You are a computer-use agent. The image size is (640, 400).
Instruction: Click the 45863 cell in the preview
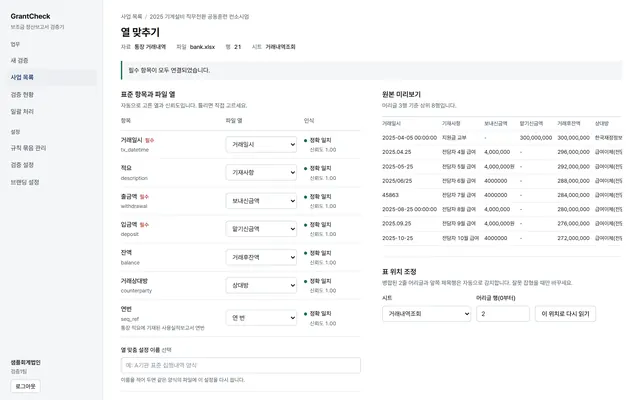point(390,195)
